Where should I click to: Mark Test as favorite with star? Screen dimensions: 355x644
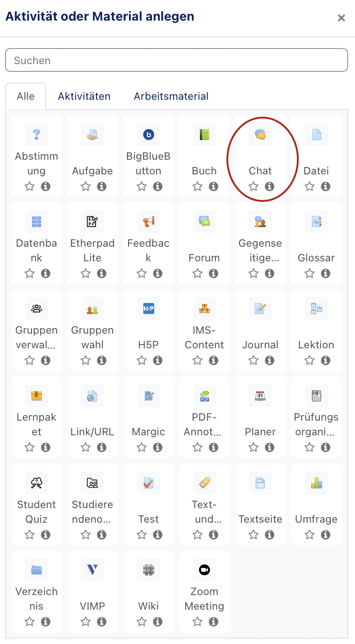point(142,534)
